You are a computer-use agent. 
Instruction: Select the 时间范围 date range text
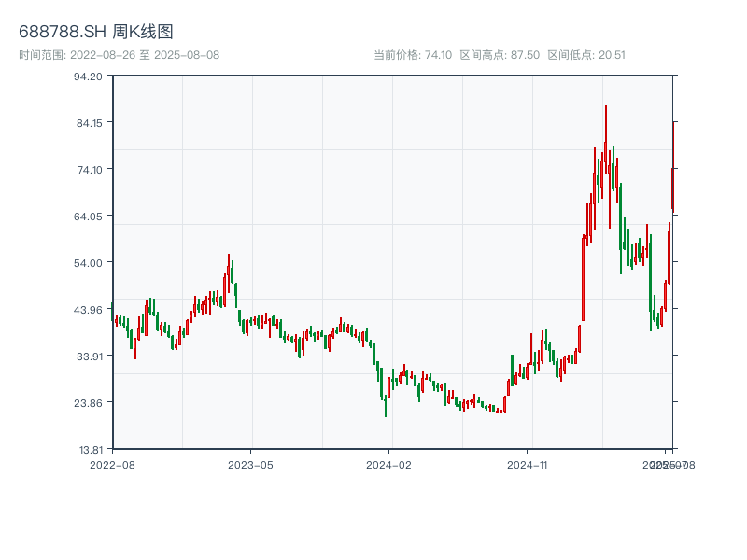pos(120,55)
